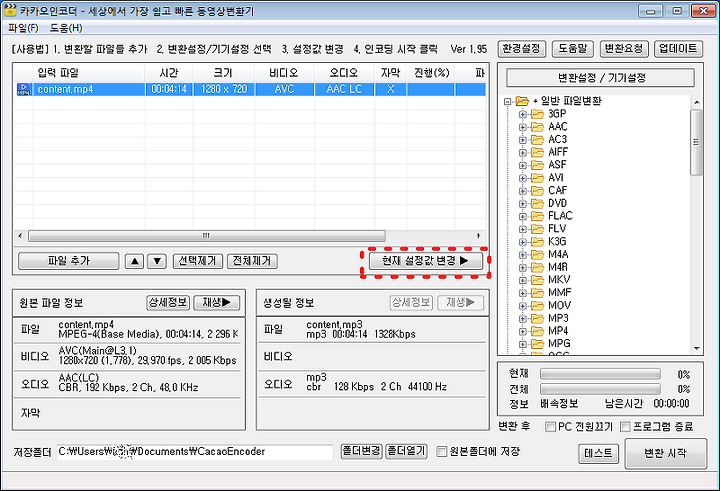Screen dimensions: 720x491
Task: Select the AVI folder icon
Action: click(x=537, y=178)
